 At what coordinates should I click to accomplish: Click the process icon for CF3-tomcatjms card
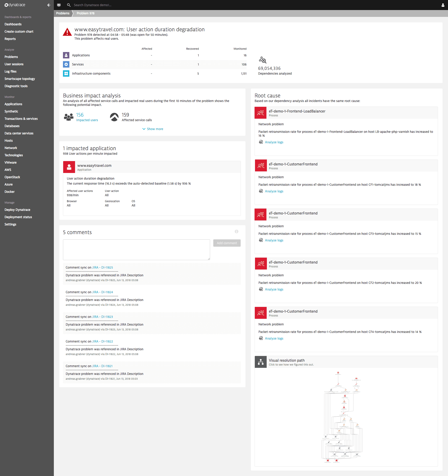(x=261, y=215)
